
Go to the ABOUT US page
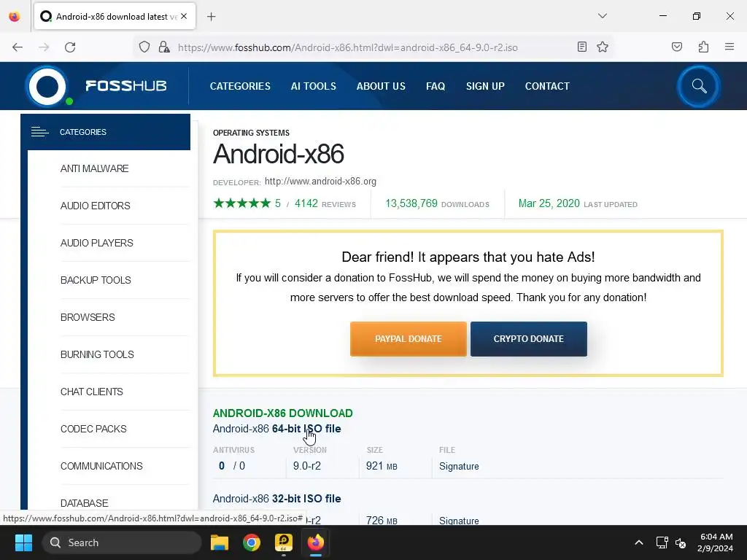click(x=381, y=86)
